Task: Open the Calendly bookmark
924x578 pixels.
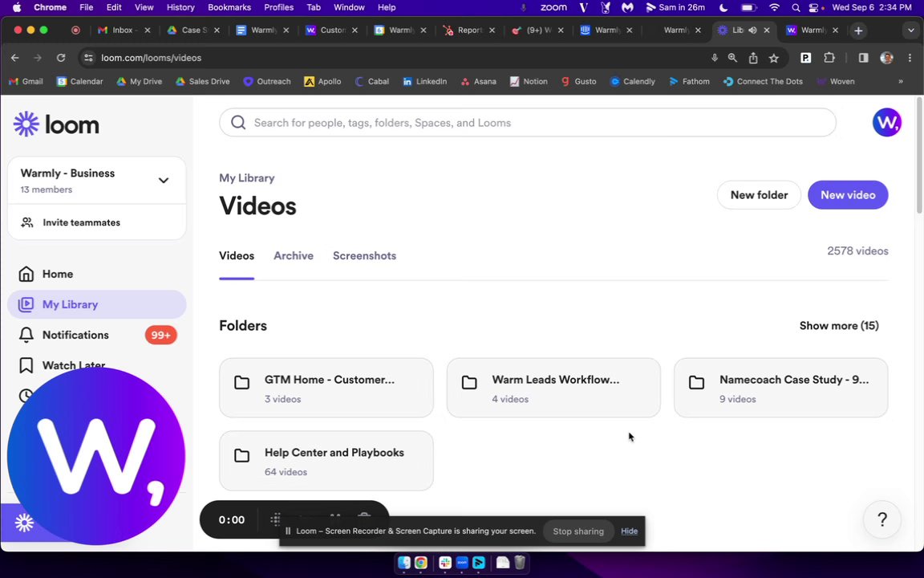Action: pyautogui.click(x=632, y=81)
